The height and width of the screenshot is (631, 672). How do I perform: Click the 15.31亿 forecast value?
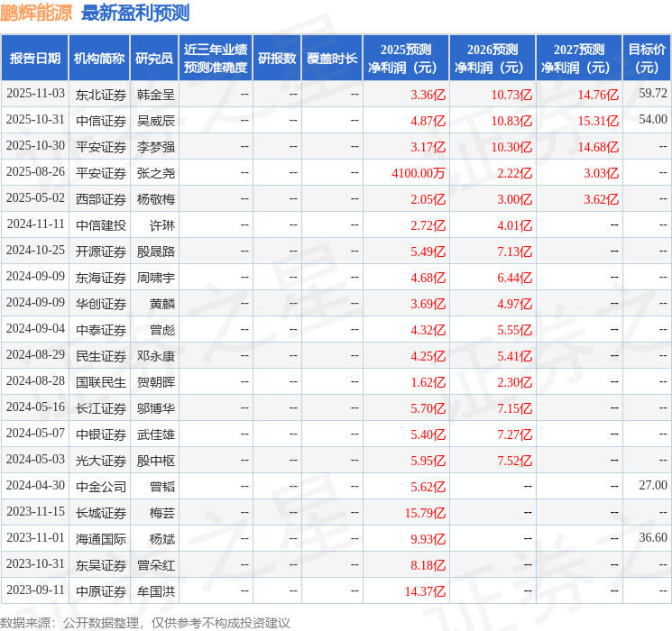pyautogui.click(x=598, y=121)
